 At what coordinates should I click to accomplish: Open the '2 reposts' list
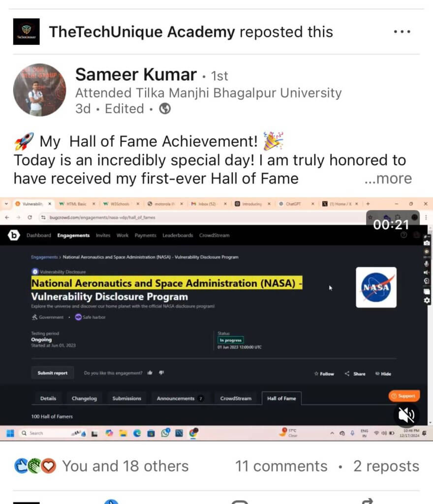[x=386, y=466]
